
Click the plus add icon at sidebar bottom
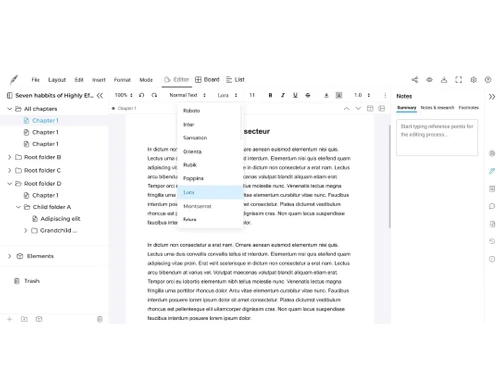click(x=10, y=319)
